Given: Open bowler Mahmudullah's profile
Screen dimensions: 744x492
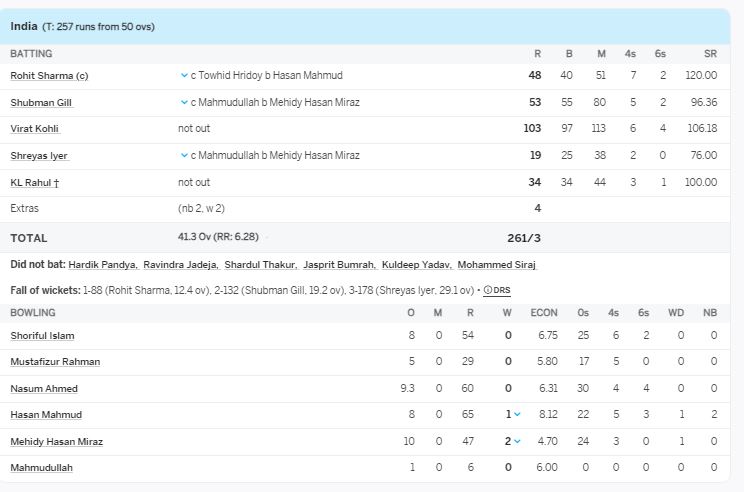Looking at the screenshot, I should (41, 467).
